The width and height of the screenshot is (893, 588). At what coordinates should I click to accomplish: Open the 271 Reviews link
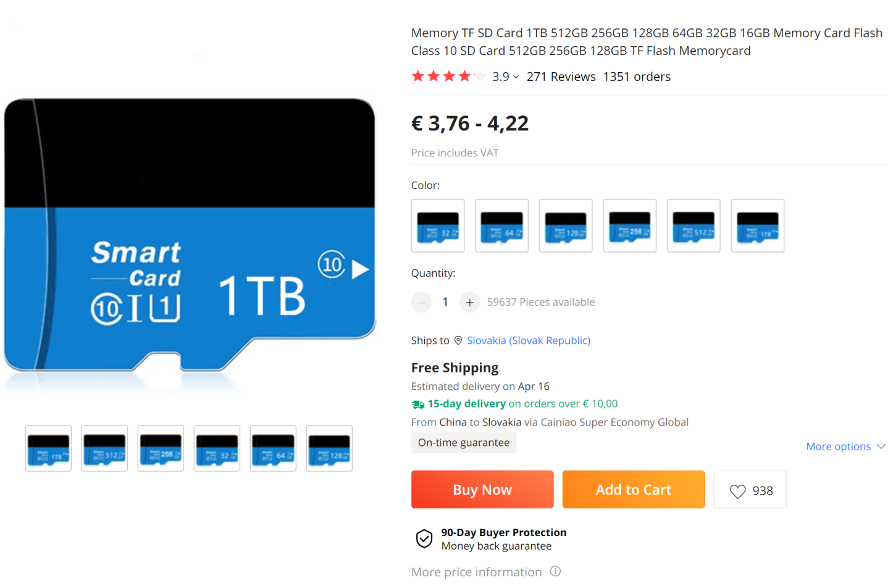561,77
